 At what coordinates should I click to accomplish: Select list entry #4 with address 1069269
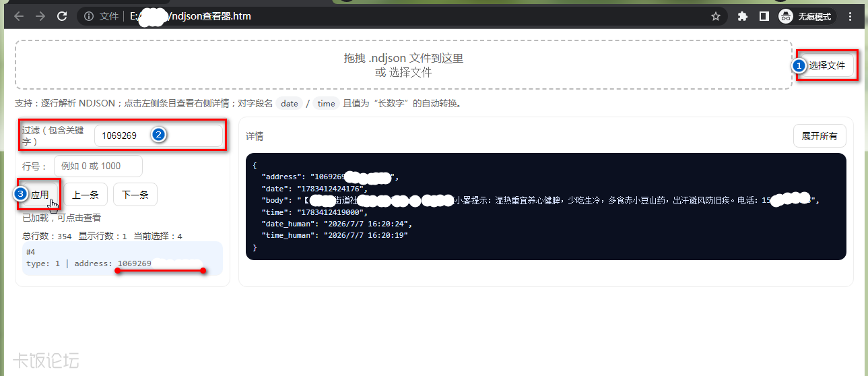point(123,257)
